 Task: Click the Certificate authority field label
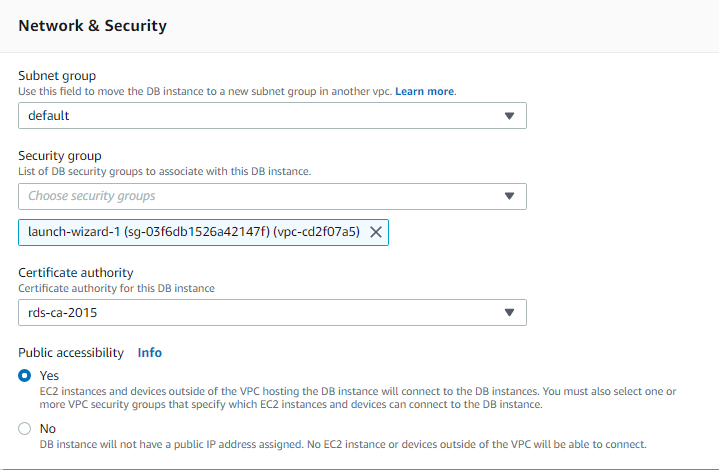pos(76,272)
